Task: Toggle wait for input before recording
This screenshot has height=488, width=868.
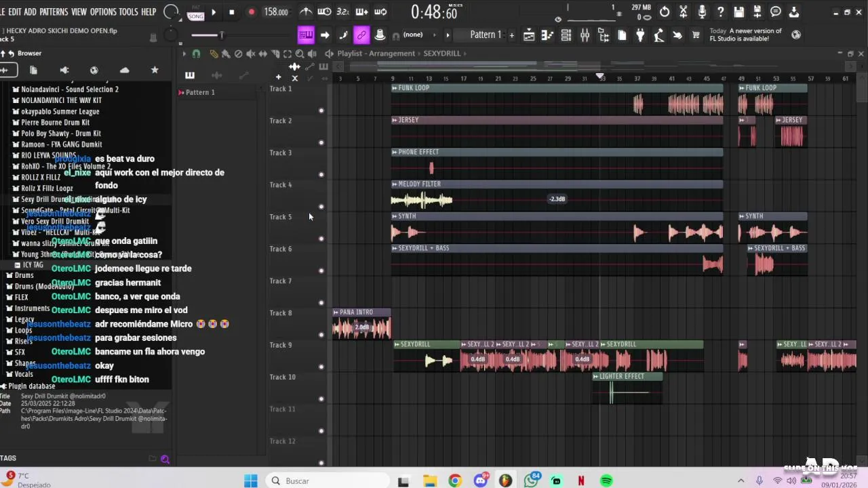Action: [325, 12]
